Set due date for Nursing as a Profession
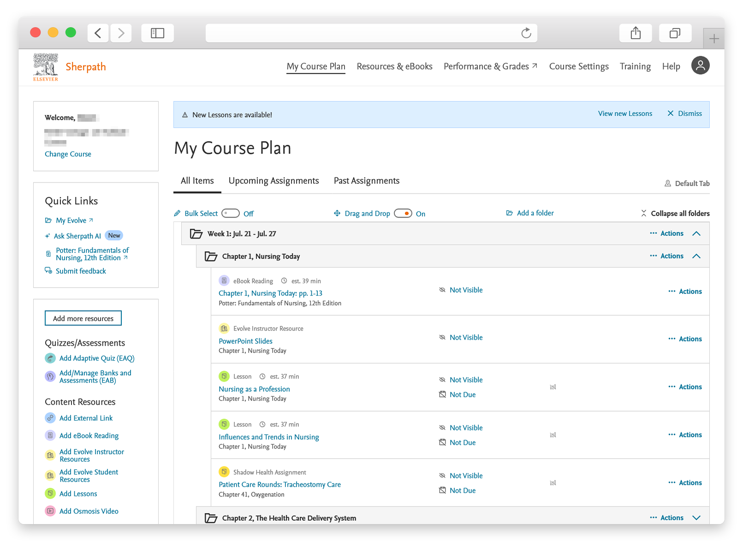Viewport: 743px width, 560px height. [x=457, y=395]
